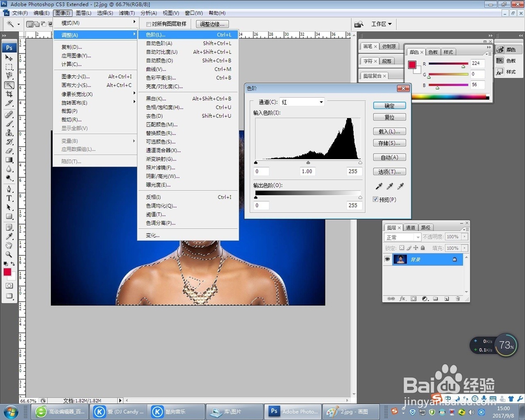The width and height of the screenshot is (525, 420).
Task: Switch to the Swatches tab
Action: click(x=433, y=52)
